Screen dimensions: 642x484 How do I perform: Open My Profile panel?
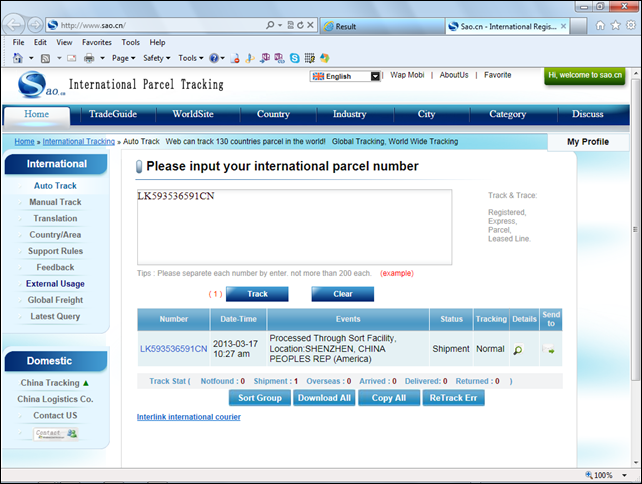pyautogui.click(x=588, y=142)
